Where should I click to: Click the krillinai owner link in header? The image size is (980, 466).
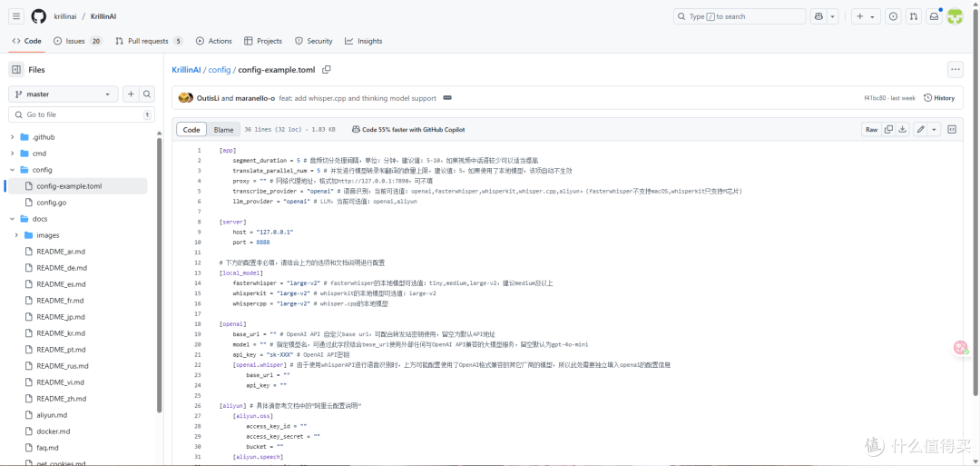click(x=67, y=17)
